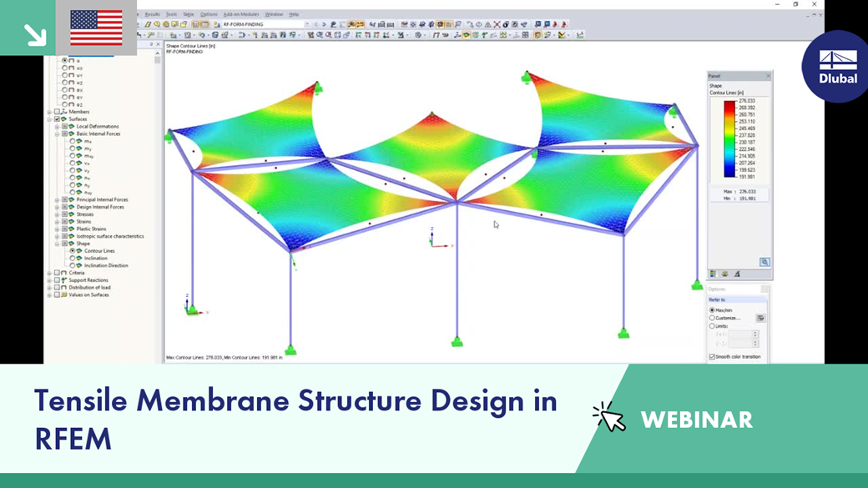This screenshot has height=488, width=868.
Task: Collapse the Shape node
Action: 57,244
